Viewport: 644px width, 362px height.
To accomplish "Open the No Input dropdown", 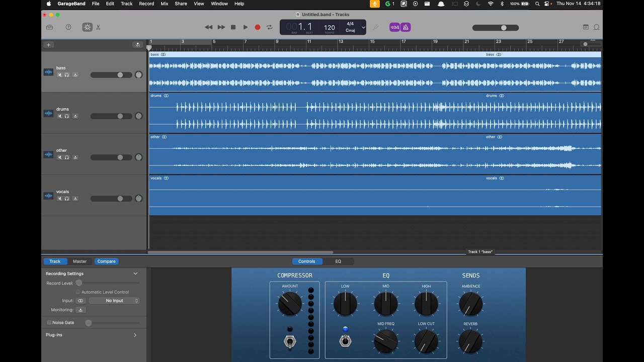I will [x=114, y=301].
